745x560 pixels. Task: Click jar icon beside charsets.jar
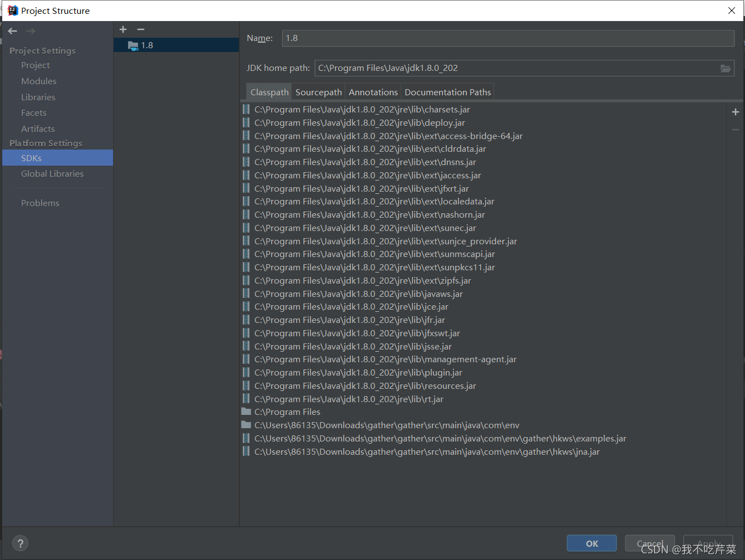click(x=246, y=109)
